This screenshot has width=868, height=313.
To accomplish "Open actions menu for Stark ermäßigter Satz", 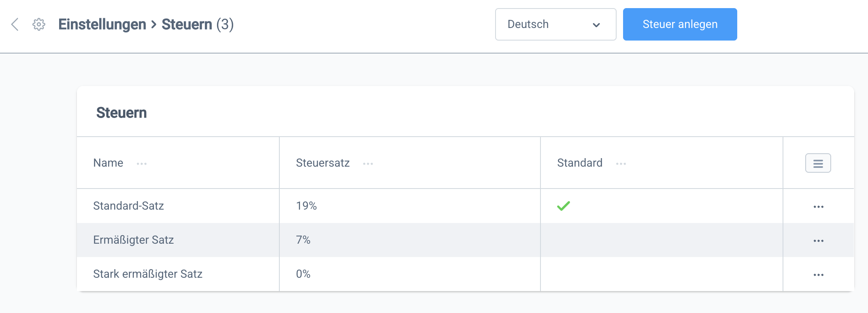I will (x=818, y=275).
